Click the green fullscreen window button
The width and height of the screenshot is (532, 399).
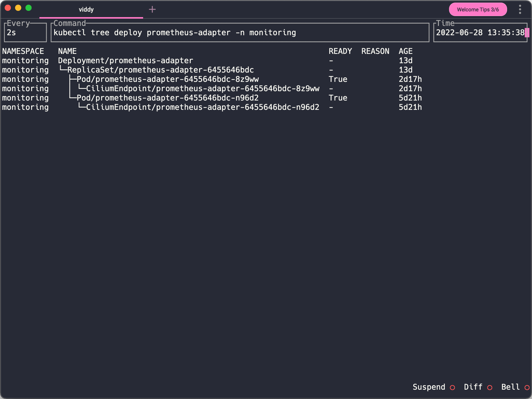(x=29, y=8)
